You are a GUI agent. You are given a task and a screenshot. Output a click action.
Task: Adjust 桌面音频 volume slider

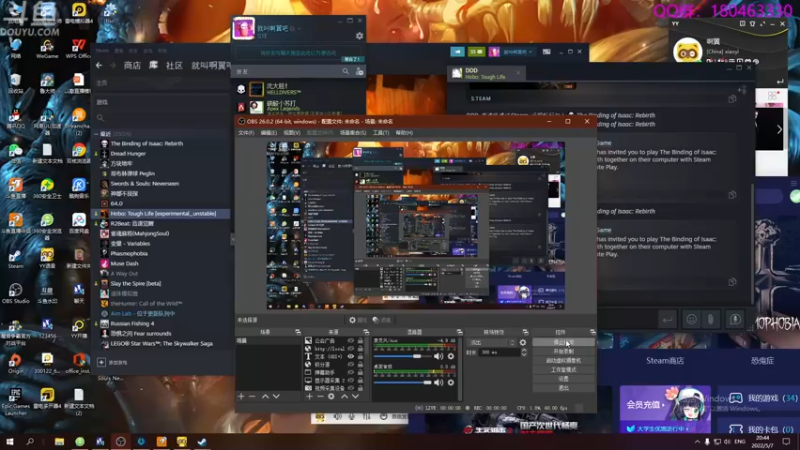pos(404,382)
